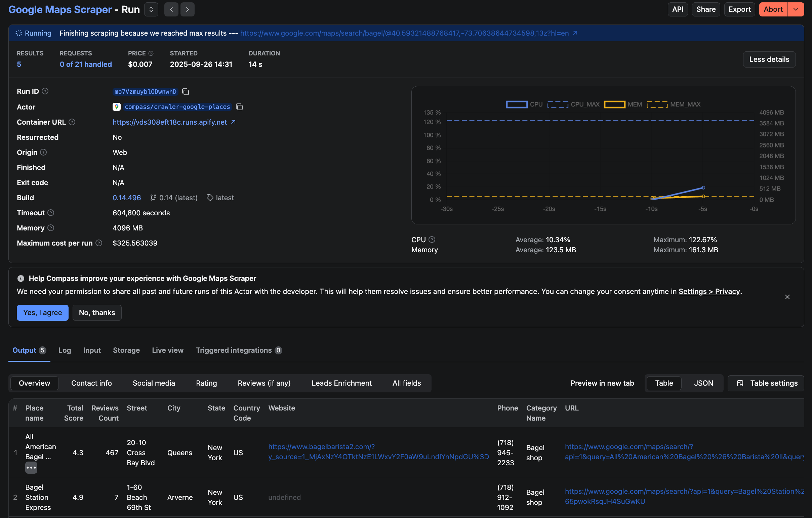The image size is (812, 518).
Task: Open the Table settings
Action: [766, 383]
